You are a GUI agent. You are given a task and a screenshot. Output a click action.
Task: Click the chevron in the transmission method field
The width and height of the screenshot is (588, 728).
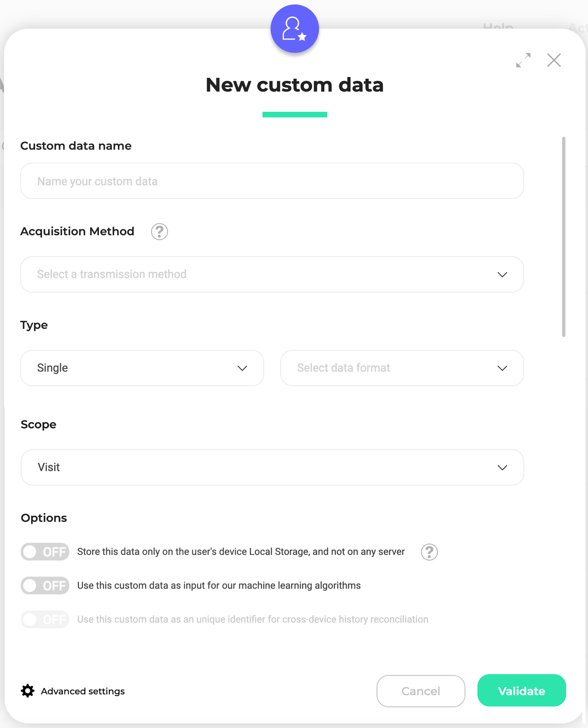click(x=502, y=274)
